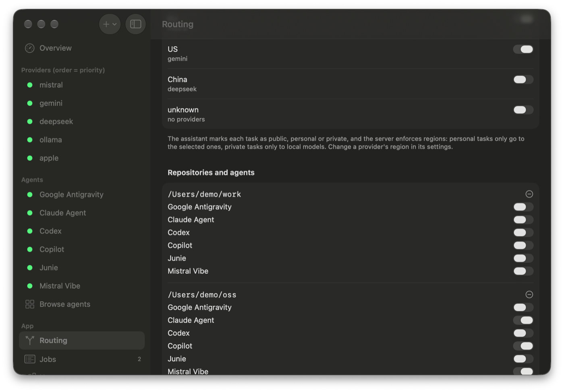This screenshot has width=564, height=392.
Task: Toggle Google Antigravity under /Users/demo/oss
Action: click(x=523, y=307)
